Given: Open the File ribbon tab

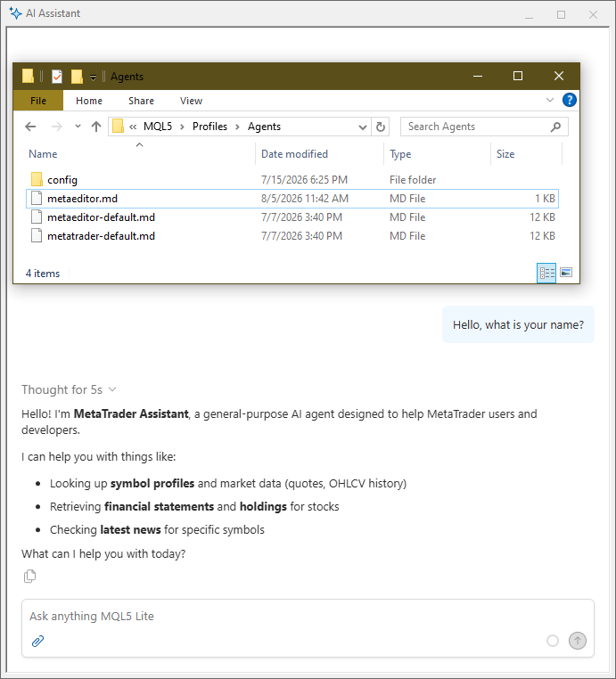Looking at the screenshot, I should [38, 101].
